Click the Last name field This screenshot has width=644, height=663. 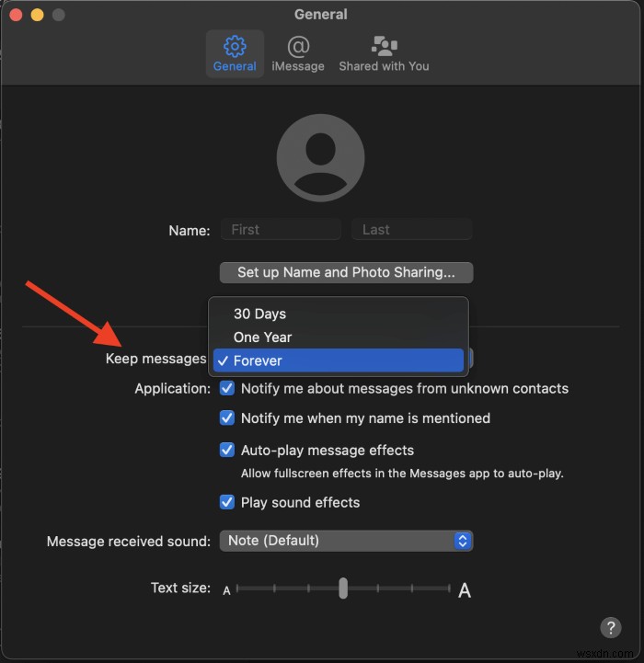coord(411,230)
